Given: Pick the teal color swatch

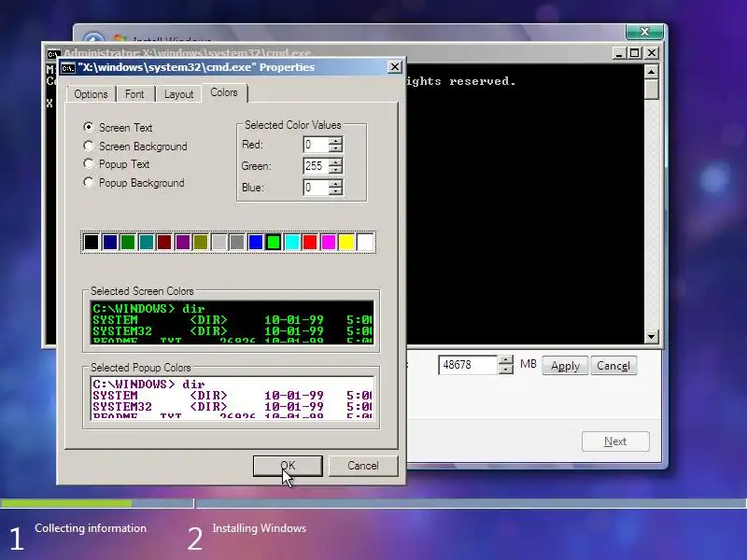Looking at the screenshot, I should 147,242.
